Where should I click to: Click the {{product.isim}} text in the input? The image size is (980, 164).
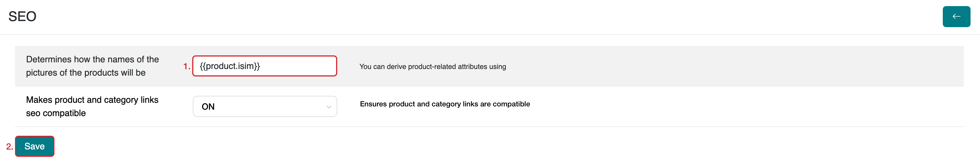230,66
